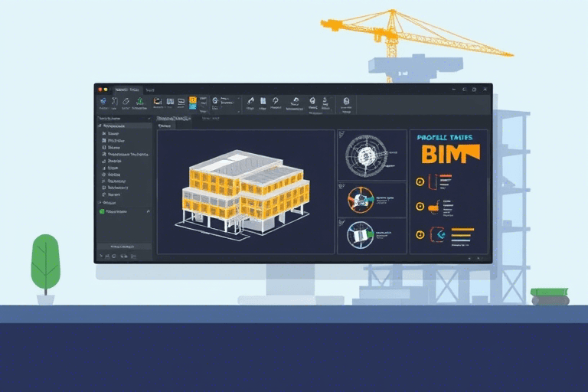The height and width of the screenshot is (392, 588).
Task: Click the green tree icon in the toolbar
Action: click(140, 101)
